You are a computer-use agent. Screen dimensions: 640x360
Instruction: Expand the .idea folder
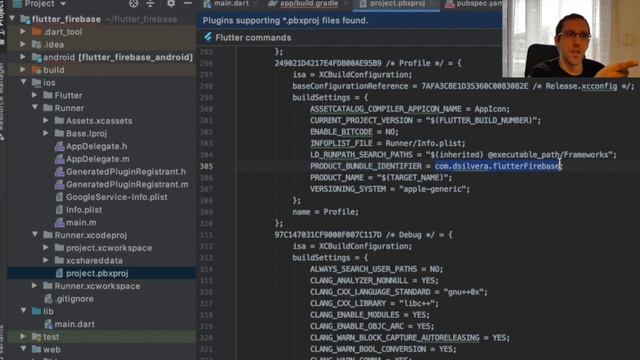[23, 44]
